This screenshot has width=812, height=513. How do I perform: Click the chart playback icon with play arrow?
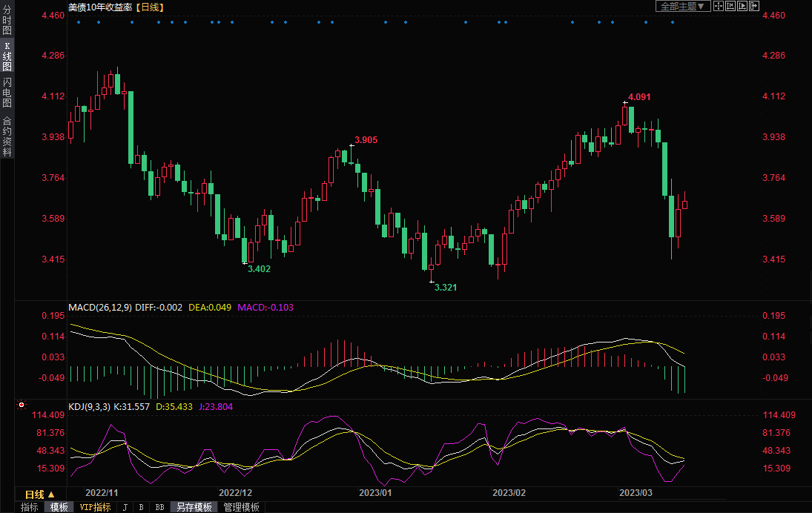(743, 7)
